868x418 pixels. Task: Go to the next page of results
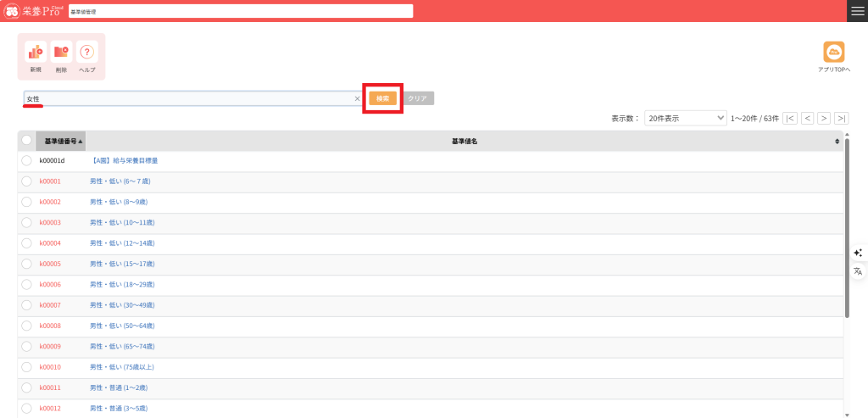(824, 118)
